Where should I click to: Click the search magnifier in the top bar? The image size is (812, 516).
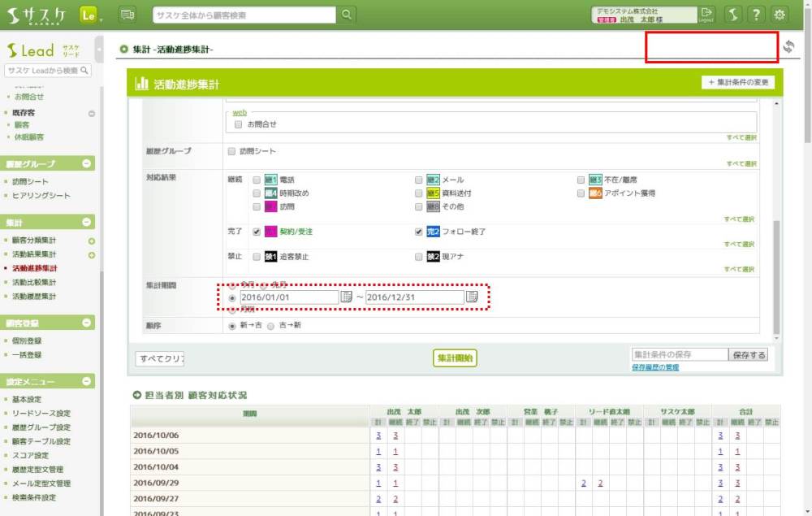347,15
